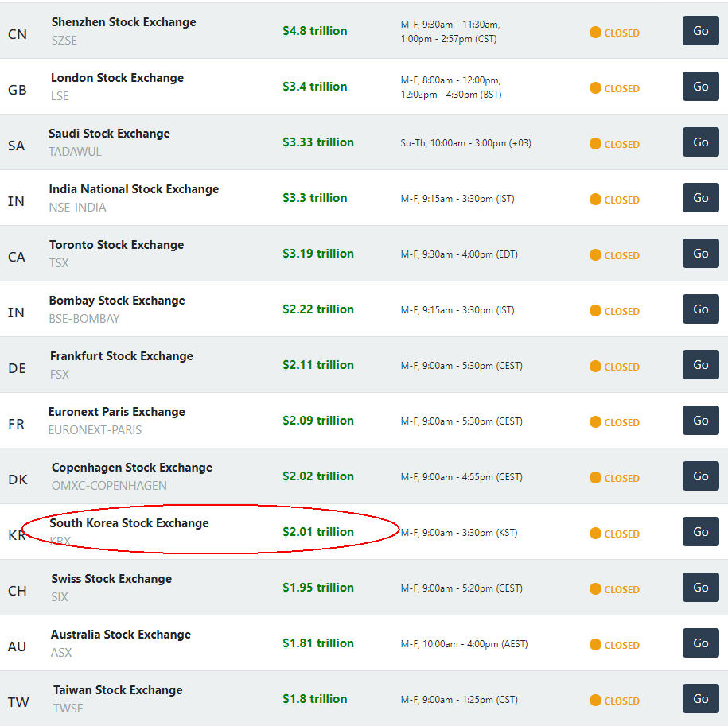The height and width of the screenshot is (726, 728).
Task: Click the $2.01 trillion market cap
Action: [318, 532]
